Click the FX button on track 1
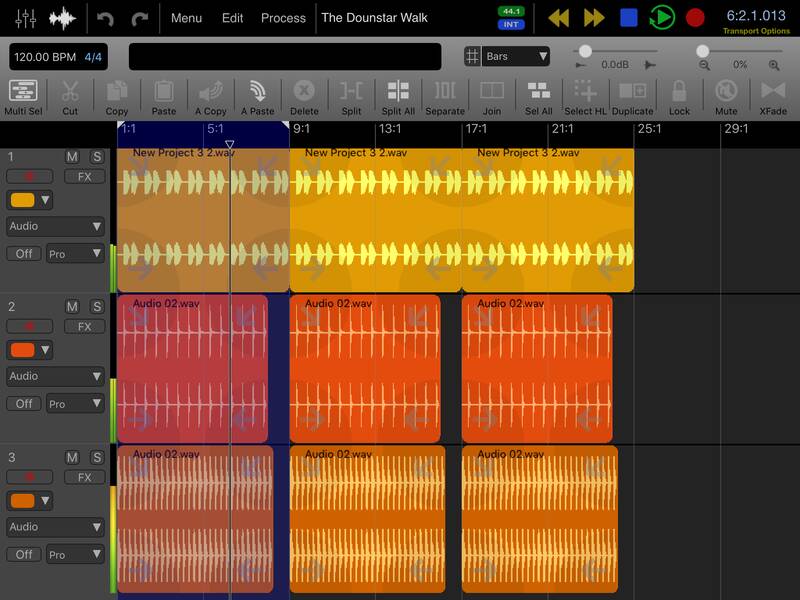 point(84,177)
